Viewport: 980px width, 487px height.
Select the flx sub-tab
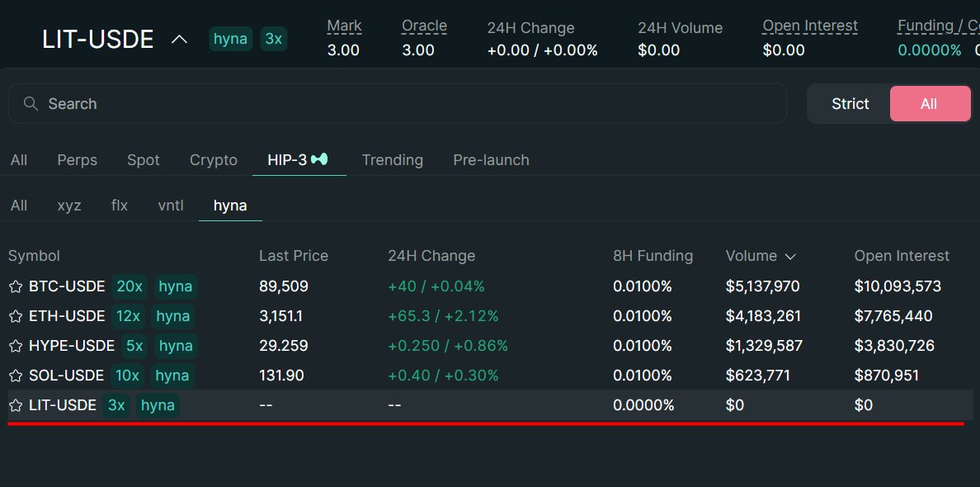(120, 206)
